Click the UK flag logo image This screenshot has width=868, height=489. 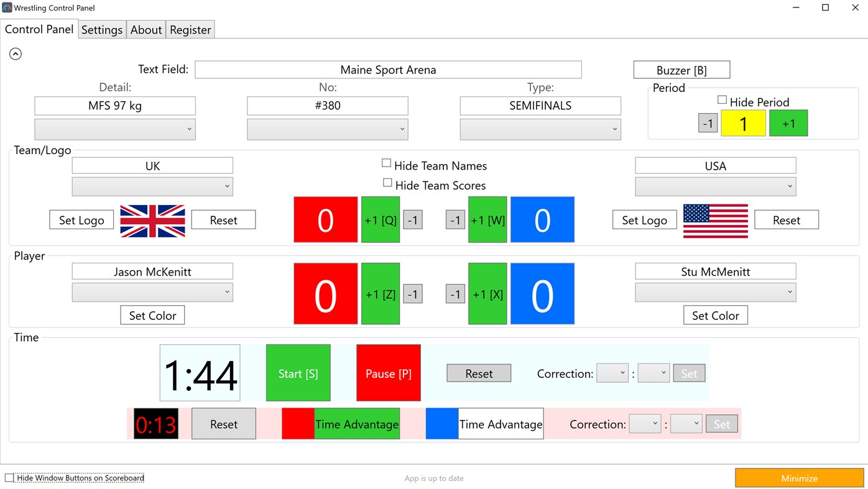click(x=152, y=219)
